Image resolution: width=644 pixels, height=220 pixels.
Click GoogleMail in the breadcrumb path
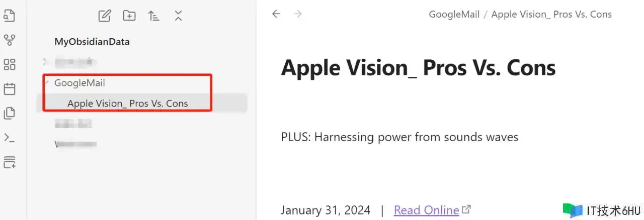[x=454, y=14]
